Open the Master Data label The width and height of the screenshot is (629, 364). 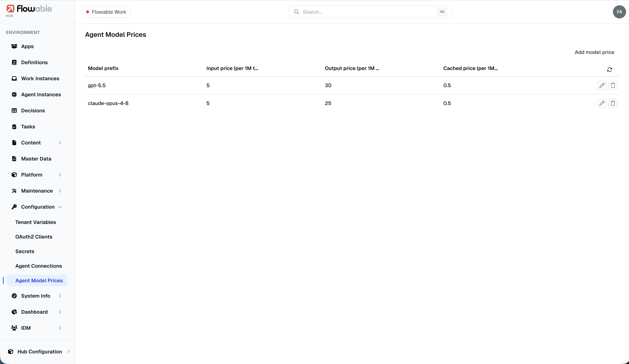click(36, 159)
